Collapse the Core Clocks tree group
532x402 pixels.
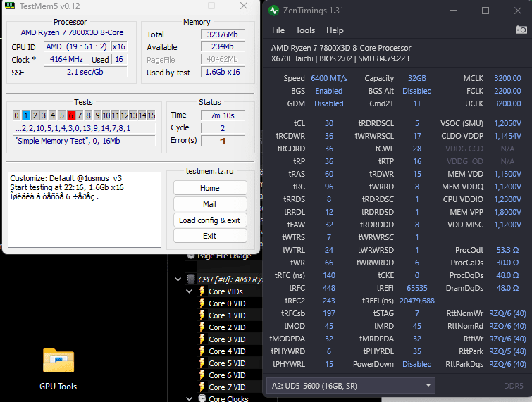[190, 398]
